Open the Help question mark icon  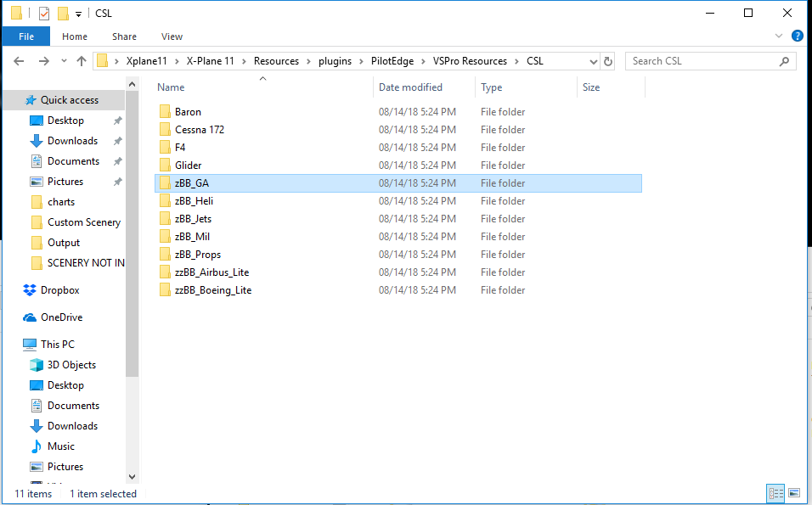[798, 36]
